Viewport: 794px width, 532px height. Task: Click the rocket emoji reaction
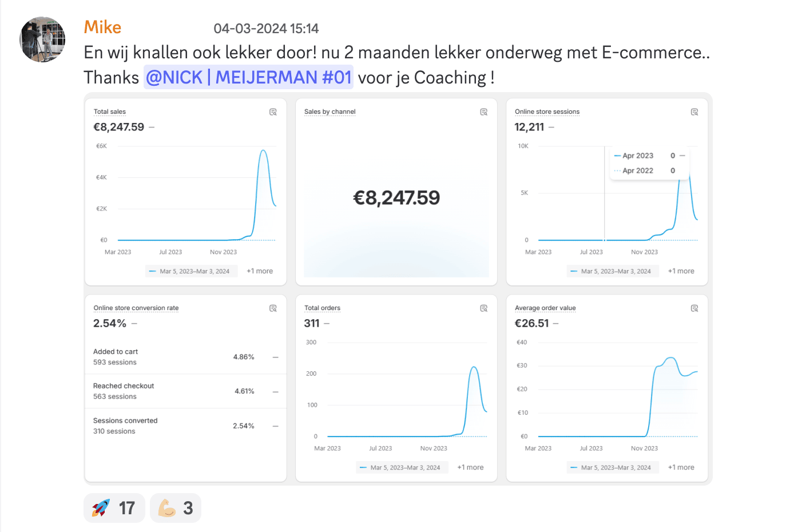114,508
